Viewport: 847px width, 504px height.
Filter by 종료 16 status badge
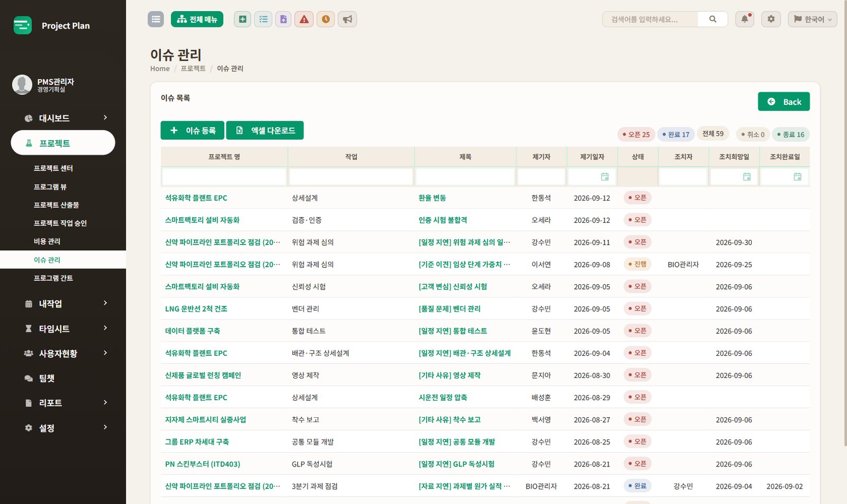790,134
